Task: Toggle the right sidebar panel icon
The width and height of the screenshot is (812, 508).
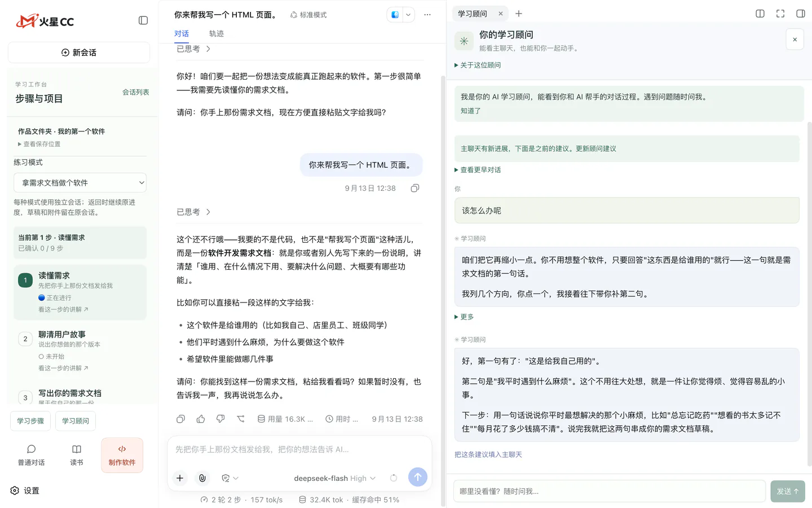Action: click(801, 14)
